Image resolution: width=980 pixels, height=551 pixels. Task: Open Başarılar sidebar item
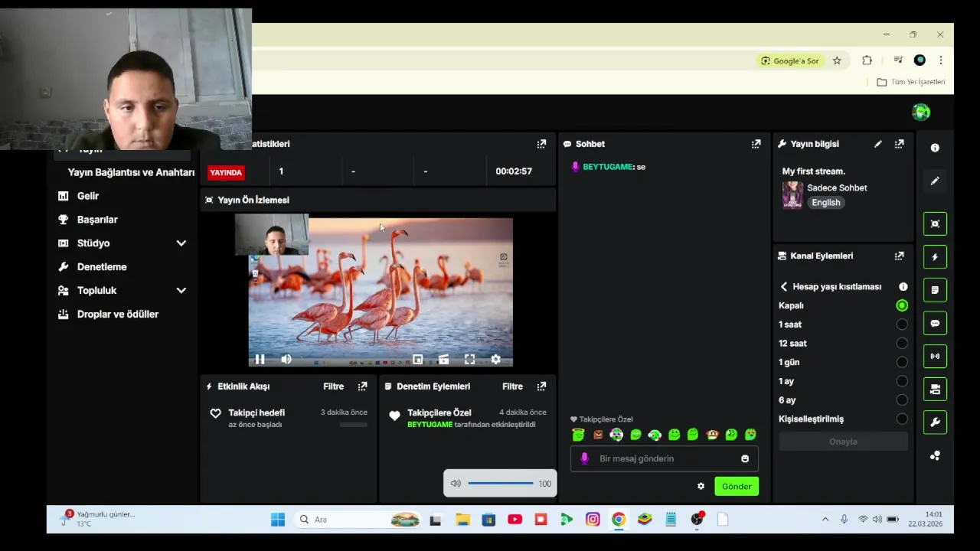pos(97,220)
